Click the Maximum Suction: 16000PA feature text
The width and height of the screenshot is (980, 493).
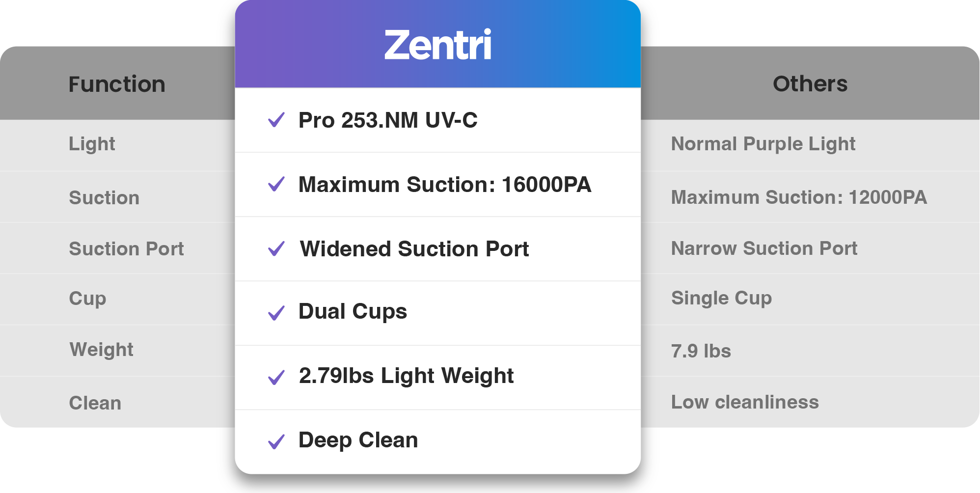pyautogui.click(x=444, y=185)
